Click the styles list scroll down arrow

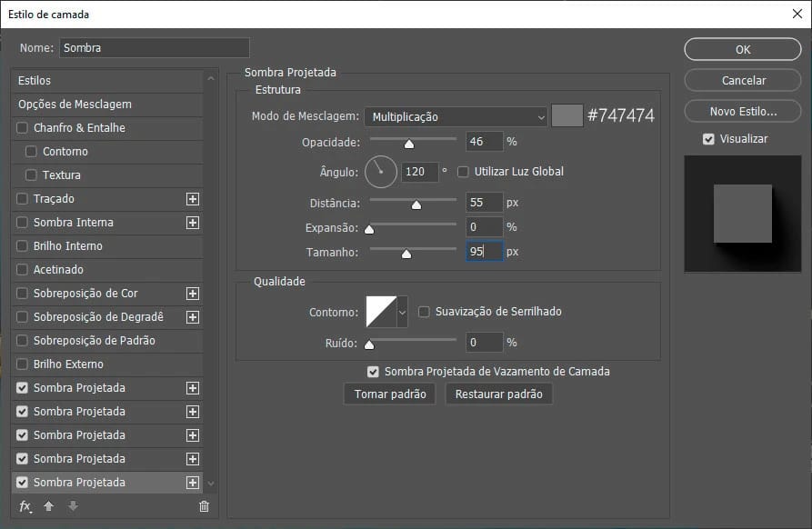tap(212, 484)
